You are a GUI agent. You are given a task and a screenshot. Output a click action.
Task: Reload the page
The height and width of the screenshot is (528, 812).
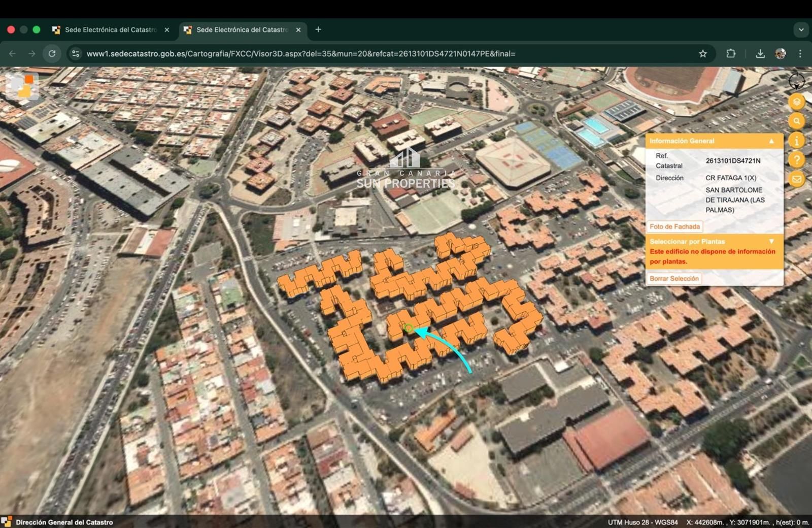52,54
